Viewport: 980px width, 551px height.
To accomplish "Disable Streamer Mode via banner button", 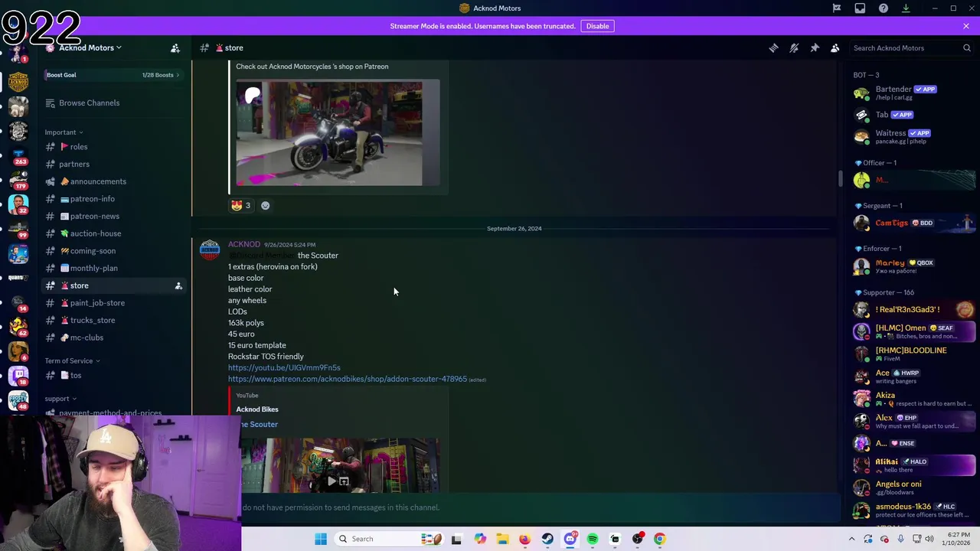I will [x=597, y=26].
